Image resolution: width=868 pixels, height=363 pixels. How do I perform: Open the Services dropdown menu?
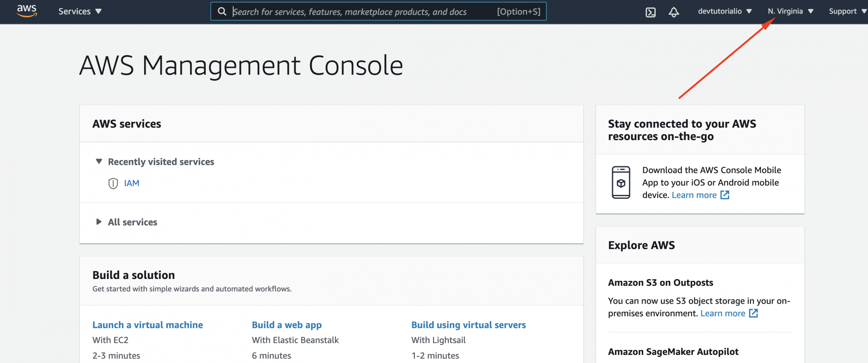point(80,12)
